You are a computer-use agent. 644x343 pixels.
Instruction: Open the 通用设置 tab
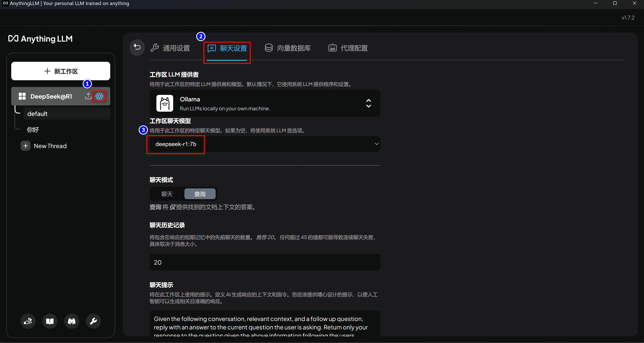tap(170, 48)
